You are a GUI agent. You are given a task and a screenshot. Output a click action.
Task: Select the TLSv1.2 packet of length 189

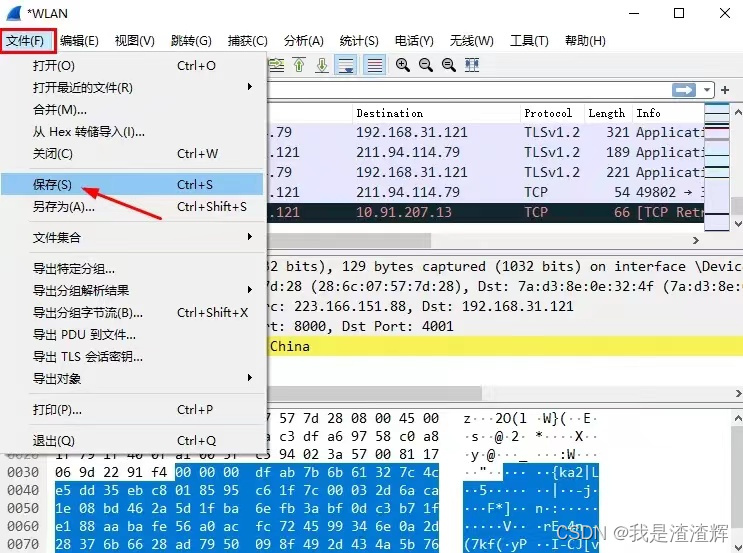[x=486, y=152]
